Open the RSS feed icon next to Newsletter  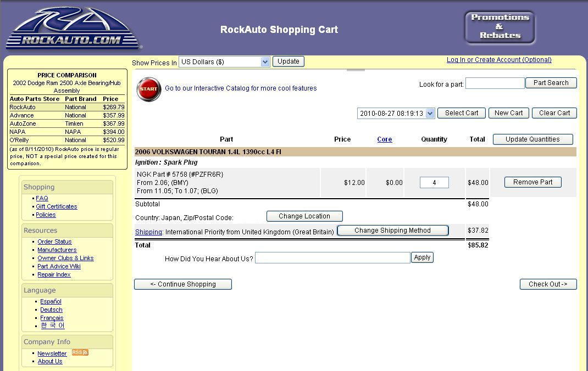point(80,352)
